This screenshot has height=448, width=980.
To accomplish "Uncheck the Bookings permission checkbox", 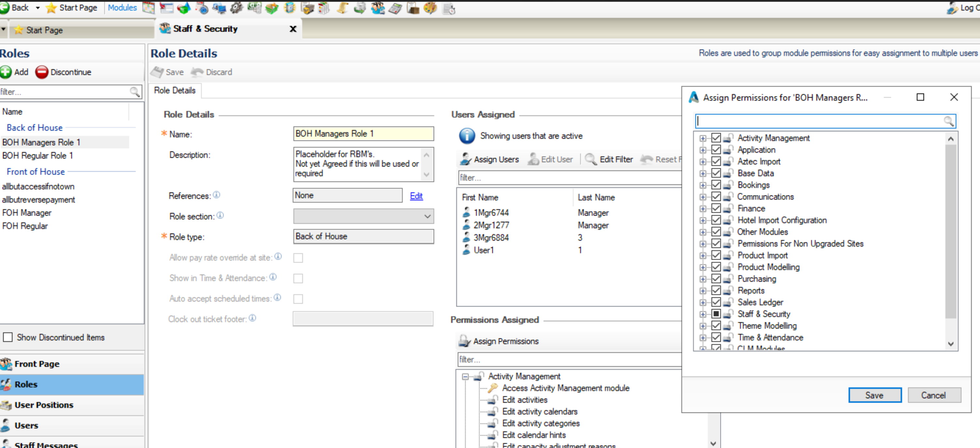I will [x=716, y=185].
